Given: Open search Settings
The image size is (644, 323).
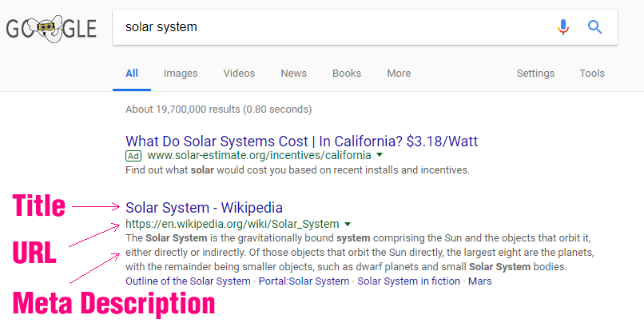Looking at the screenshot, I should coord(535,73).
